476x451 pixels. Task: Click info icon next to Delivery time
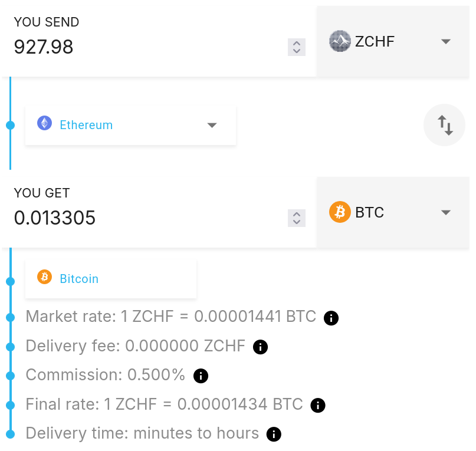coord(274,434)
